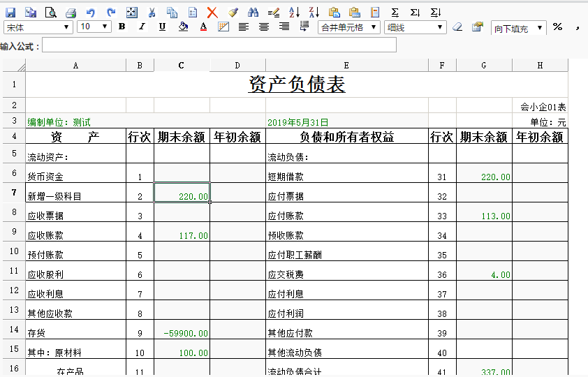Click the Print icon
This screenshot has width=588, height=377.
click(71, 13)
